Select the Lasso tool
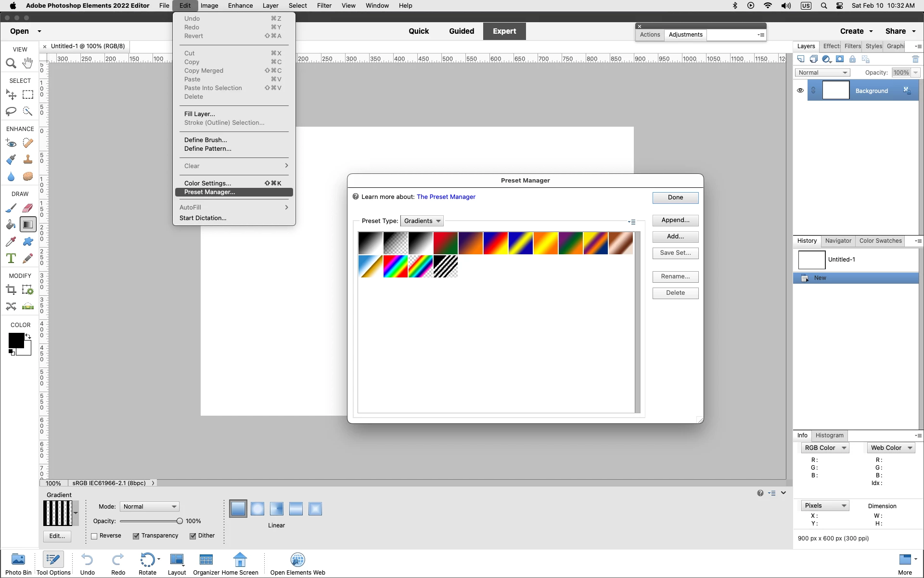Image resolution: width=924 pixels, height=578 pixels. coord(11,111)
